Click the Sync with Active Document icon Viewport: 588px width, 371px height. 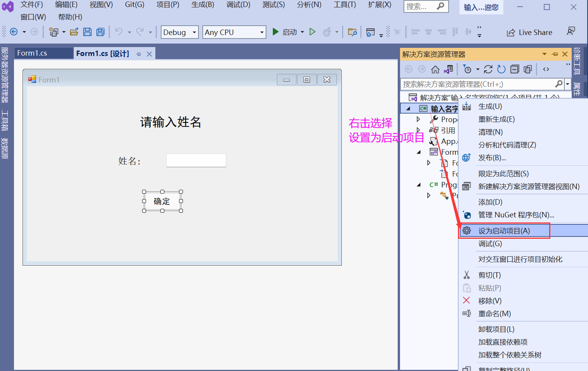488,70
